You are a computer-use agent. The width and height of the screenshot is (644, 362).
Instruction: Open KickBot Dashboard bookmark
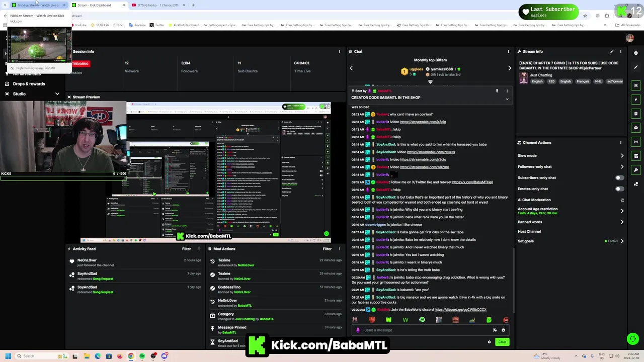[183, 25]
